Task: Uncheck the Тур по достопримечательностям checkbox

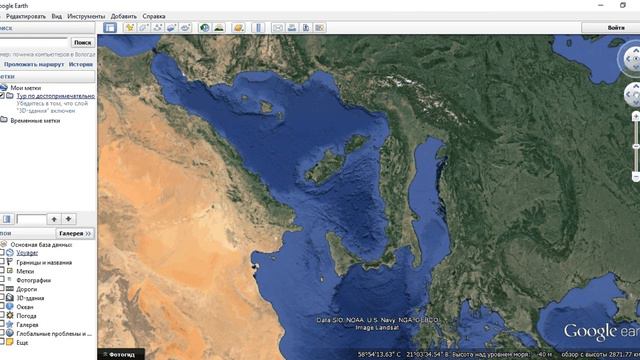Action: (x=2, y=96)
